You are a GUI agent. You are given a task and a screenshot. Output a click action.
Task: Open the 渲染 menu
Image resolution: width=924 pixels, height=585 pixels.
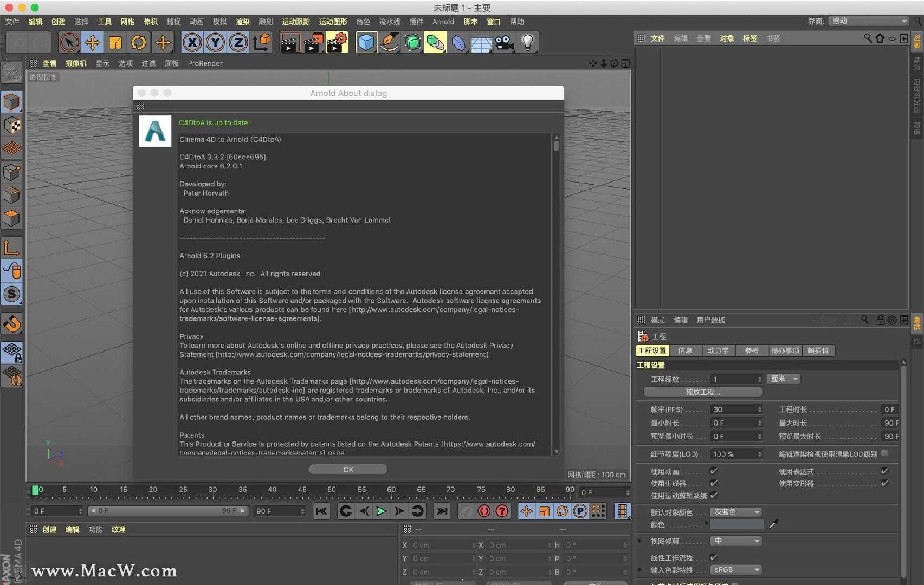[x=243, y=22]
